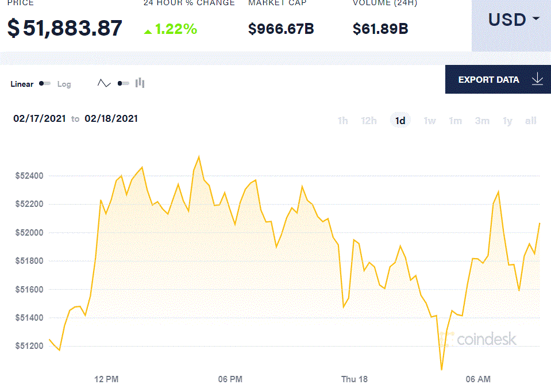The height and width of the screenshot is (392, 551).
Task: Toggle the line/candlestick chart switch
Action: [123, 83]
